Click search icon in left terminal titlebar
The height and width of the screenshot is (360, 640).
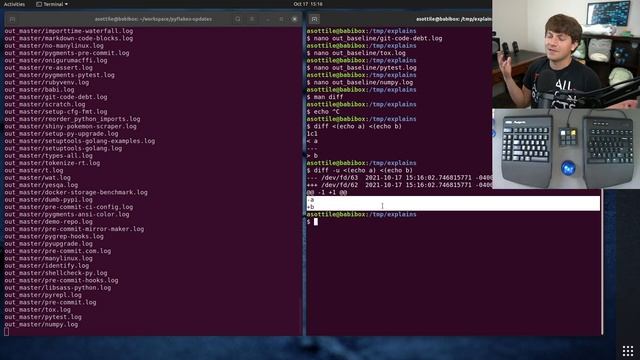click(x=238, y=19)
